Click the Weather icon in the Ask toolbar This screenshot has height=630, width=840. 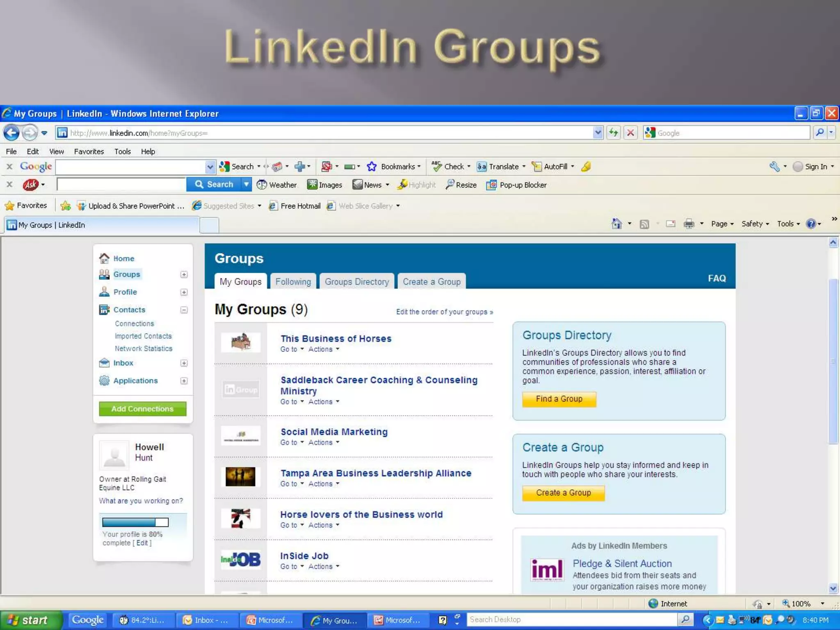point(261,185)
